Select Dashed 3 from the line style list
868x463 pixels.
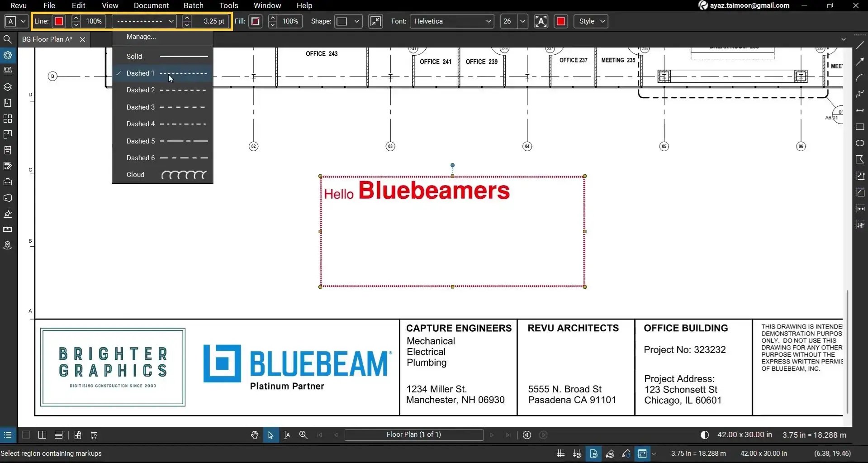point(140,107)
